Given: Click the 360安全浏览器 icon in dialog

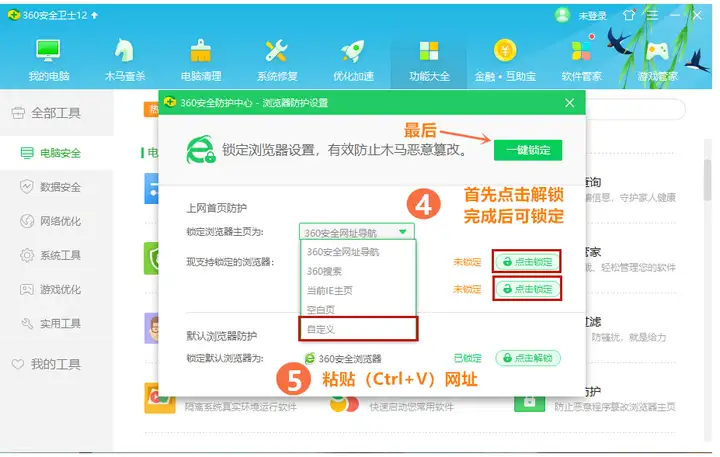Looking at the screenshot, I should click(x=310, y=358).
